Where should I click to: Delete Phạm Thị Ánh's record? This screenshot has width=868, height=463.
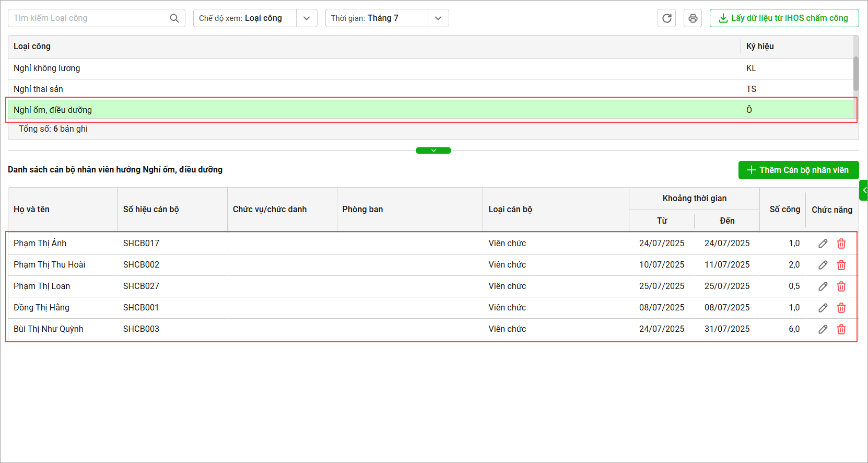(x=841, y=244)
